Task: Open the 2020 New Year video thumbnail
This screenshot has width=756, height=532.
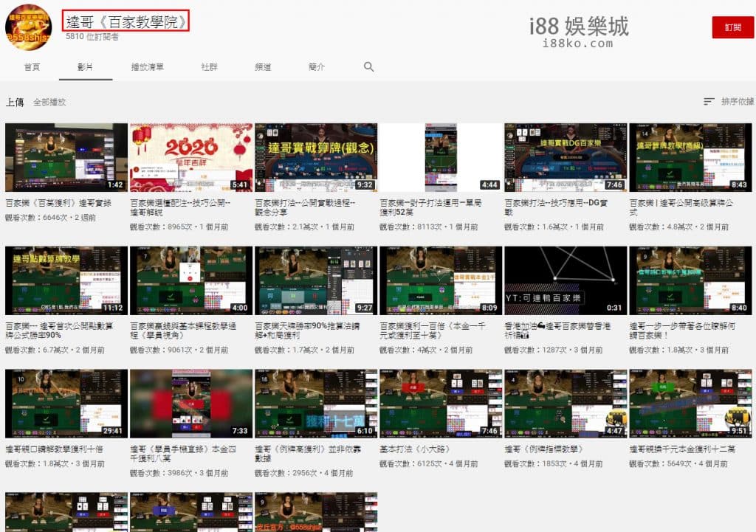Action: pyautogui.click(x=191, y=157)
